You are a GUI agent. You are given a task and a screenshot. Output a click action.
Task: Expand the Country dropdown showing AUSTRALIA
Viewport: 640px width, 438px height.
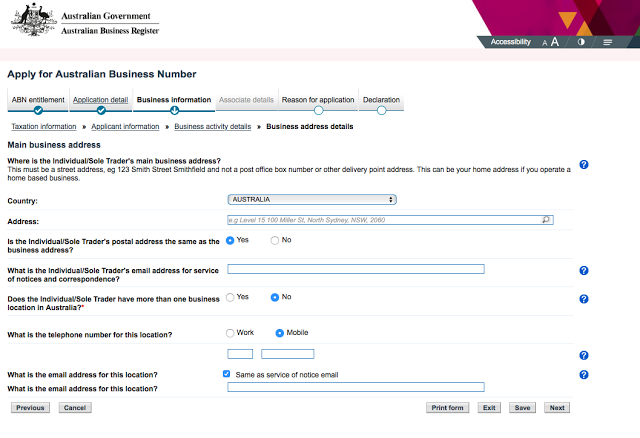[312, 200]
